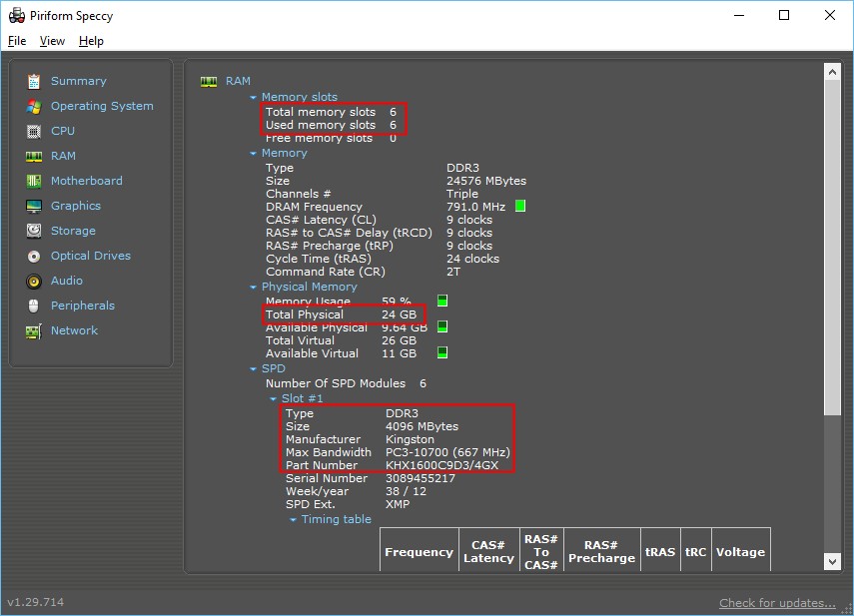Click the scrollbar down arrow
Screen dimensions: 854x616
[x=832, y=561]
